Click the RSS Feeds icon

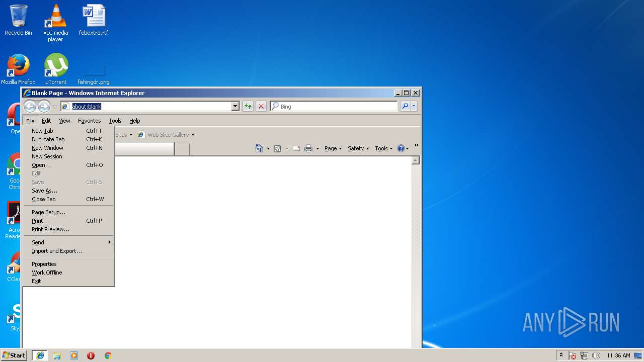(277, 148)
